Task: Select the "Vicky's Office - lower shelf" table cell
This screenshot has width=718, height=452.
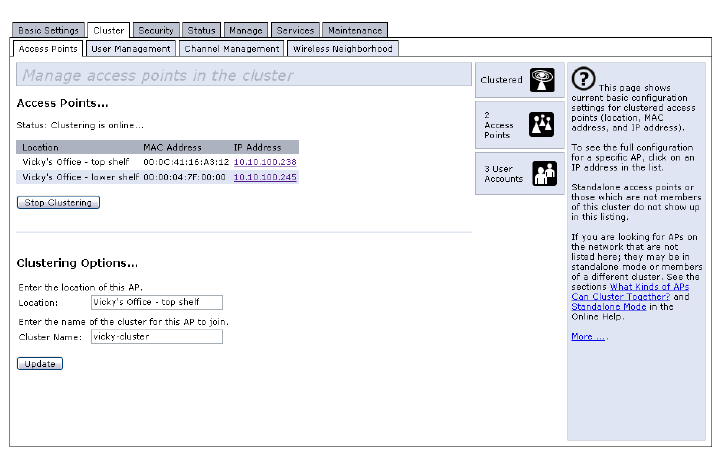Action: click(x=81, y=177)
